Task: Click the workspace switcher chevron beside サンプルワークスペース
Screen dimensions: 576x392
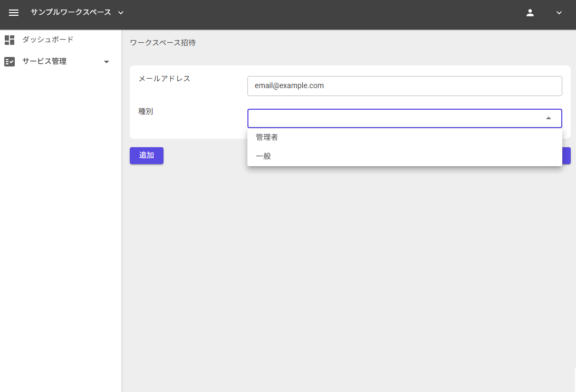Action: click(120, 13)
